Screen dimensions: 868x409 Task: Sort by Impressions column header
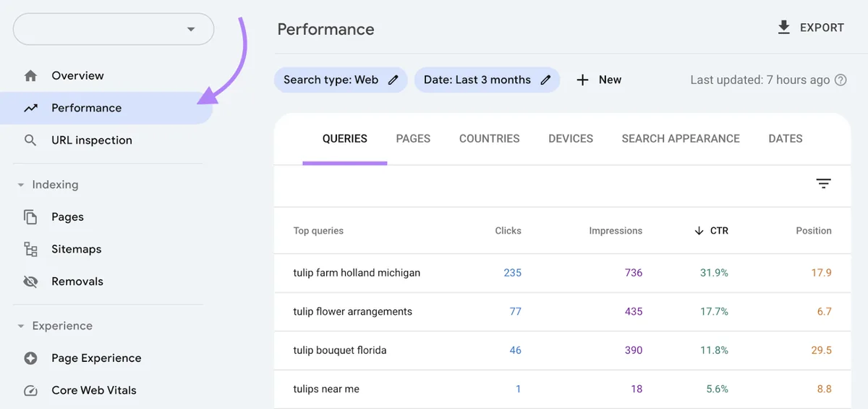click(616, 231)
